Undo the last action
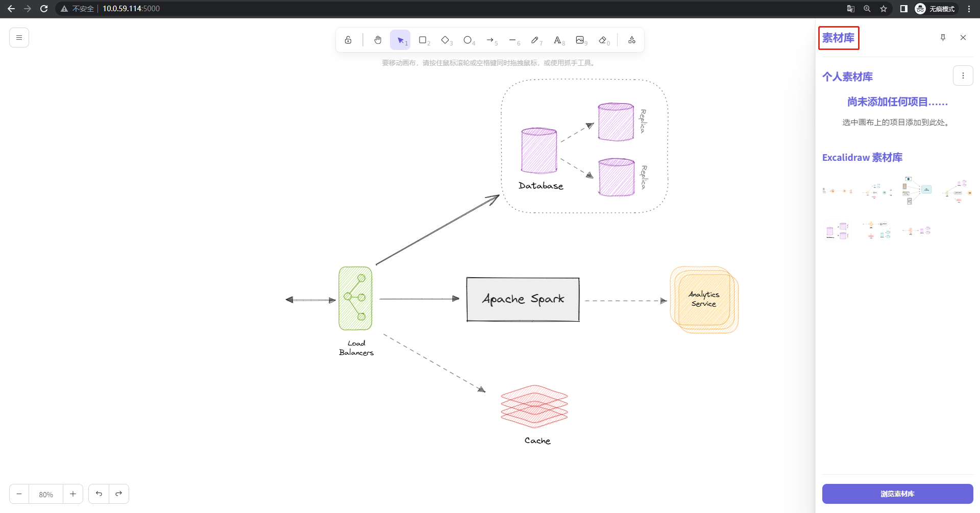 99,494
